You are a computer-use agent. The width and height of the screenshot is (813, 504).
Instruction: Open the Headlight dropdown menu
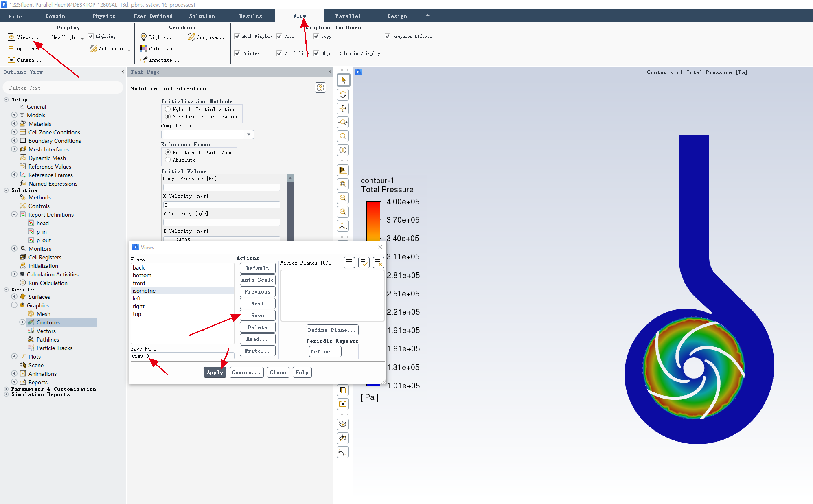(68, 37)
